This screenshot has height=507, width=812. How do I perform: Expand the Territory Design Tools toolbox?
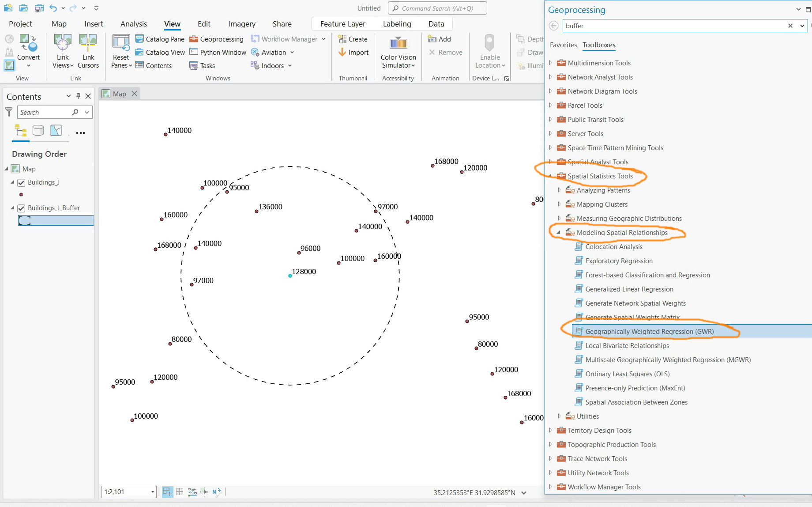coord(550,430)
